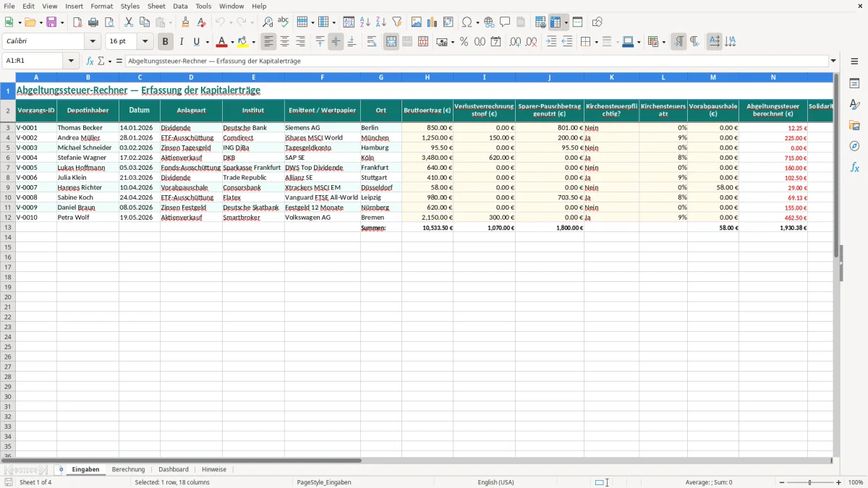Expand the formula bar
The width and height of the screenshot is (868, 488).
pyautogui.click(x=833, y=61)
